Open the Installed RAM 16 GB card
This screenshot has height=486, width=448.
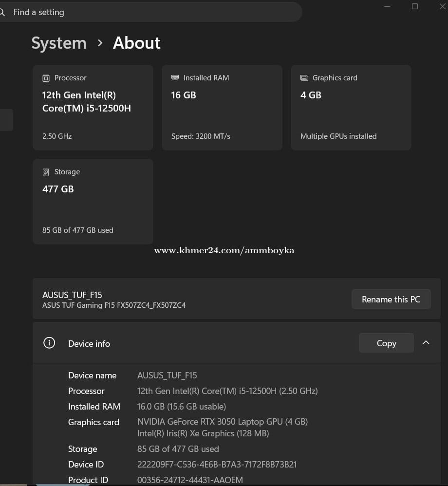click(x=222, y=108)
